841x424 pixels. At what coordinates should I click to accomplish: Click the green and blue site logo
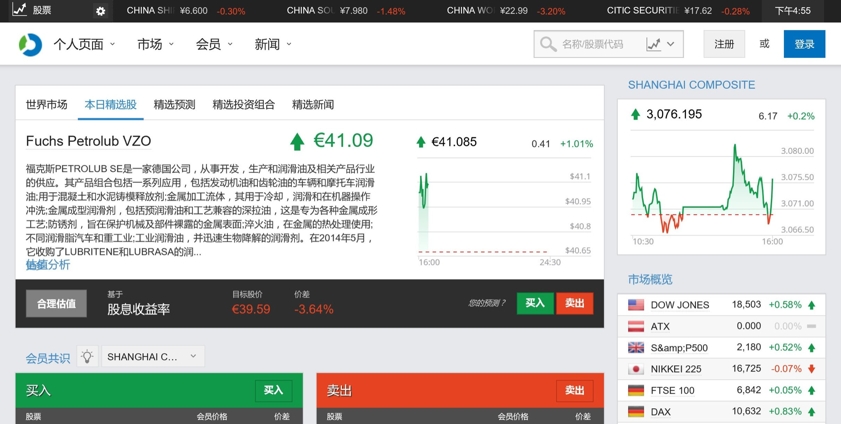30,44
